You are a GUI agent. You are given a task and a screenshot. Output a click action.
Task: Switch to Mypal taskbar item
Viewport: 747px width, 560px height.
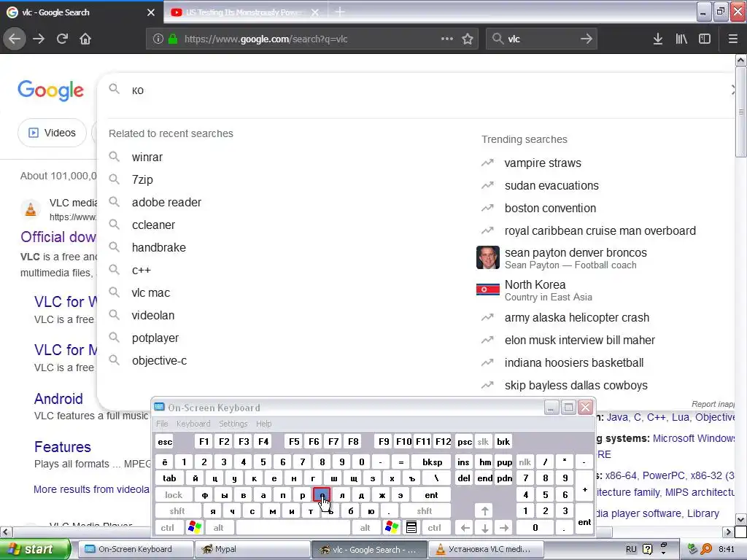pos(252,549)
